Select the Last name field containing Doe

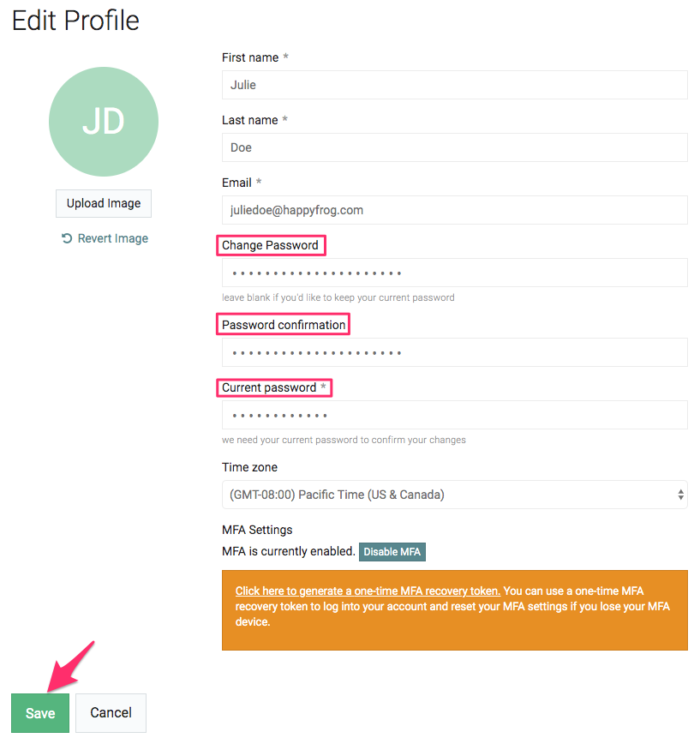pos(454,147)
